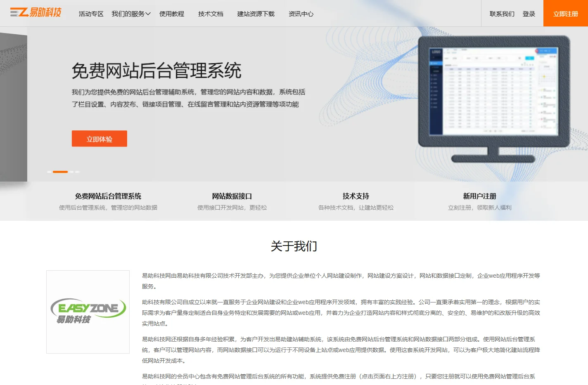Image resolution: width=588 pixels, height=385 pixels.
Task: Select the first carousel indicator dot
Action: point(49,172)
